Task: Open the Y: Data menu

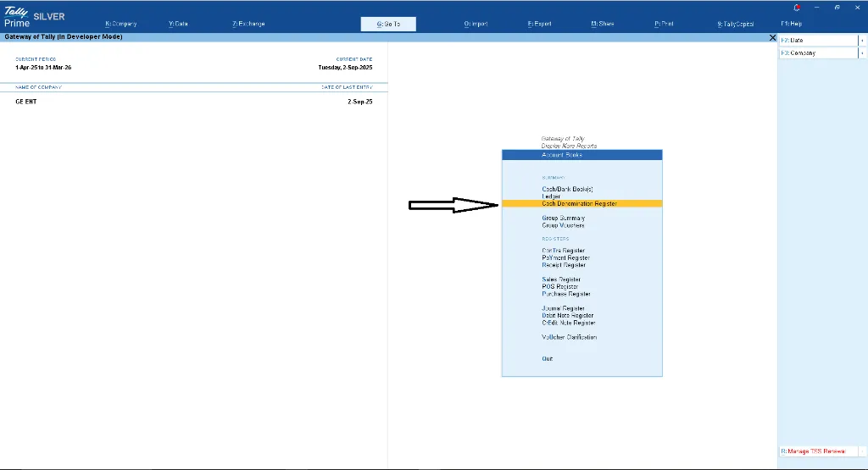Action: (x=178, y=24)
